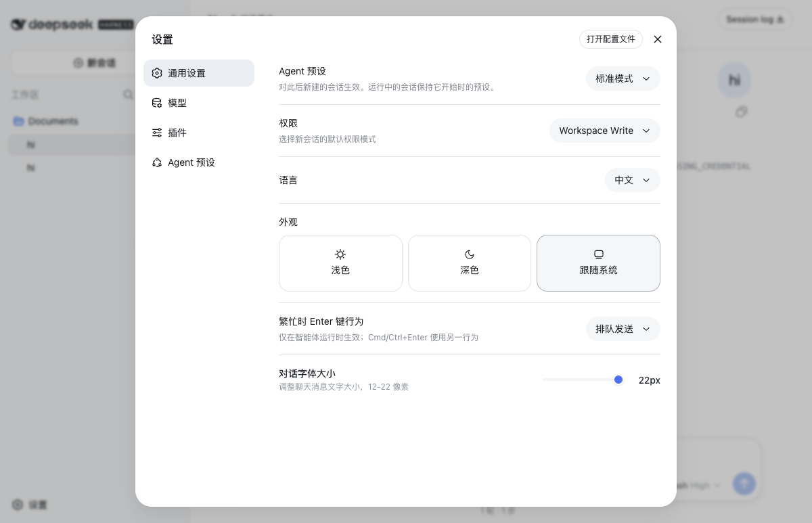Viewport: 812px width, 523px height.
Task: Select the 深色 dark appearance option
Action: pyautogui.click(x=470, y=263)
